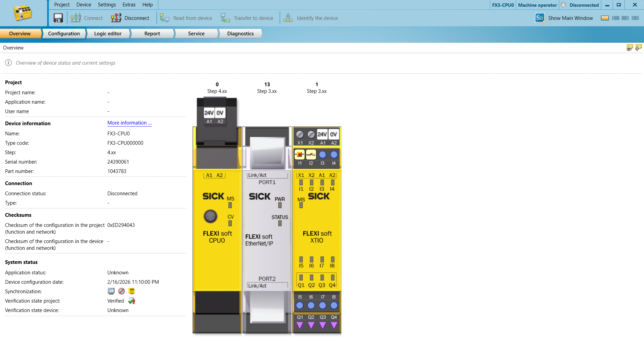Click Identify the device icon

click(288, 18)
